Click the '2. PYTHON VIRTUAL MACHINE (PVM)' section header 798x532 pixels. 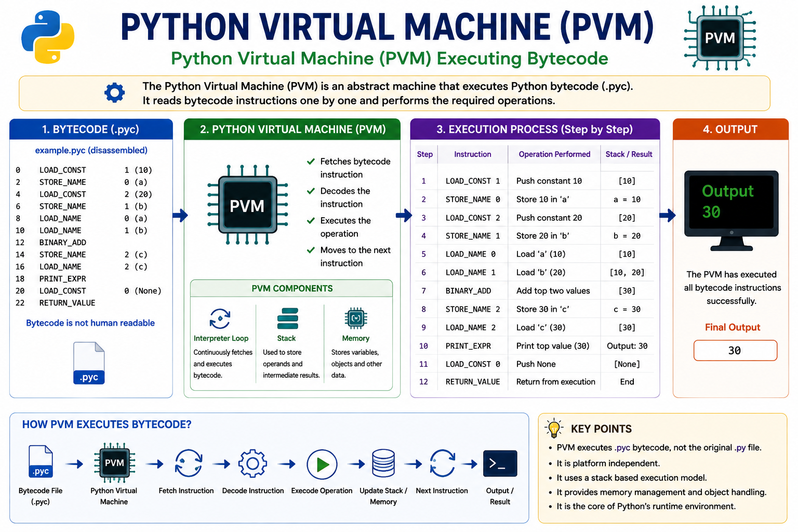292,129
